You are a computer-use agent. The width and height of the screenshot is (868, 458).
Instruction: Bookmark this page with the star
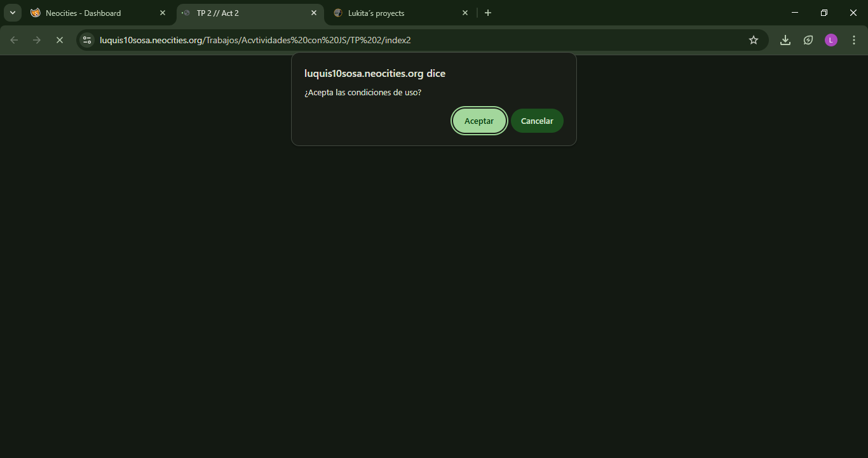[754, 40]
